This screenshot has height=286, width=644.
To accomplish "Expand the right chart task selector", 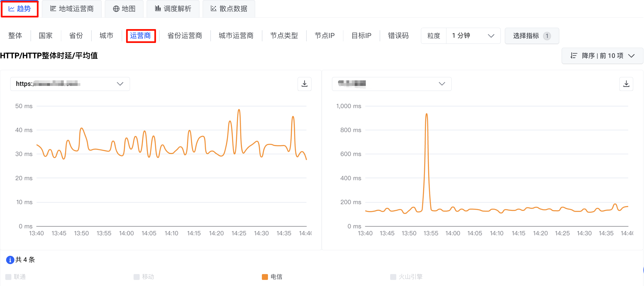I will [x=392, y=84].
